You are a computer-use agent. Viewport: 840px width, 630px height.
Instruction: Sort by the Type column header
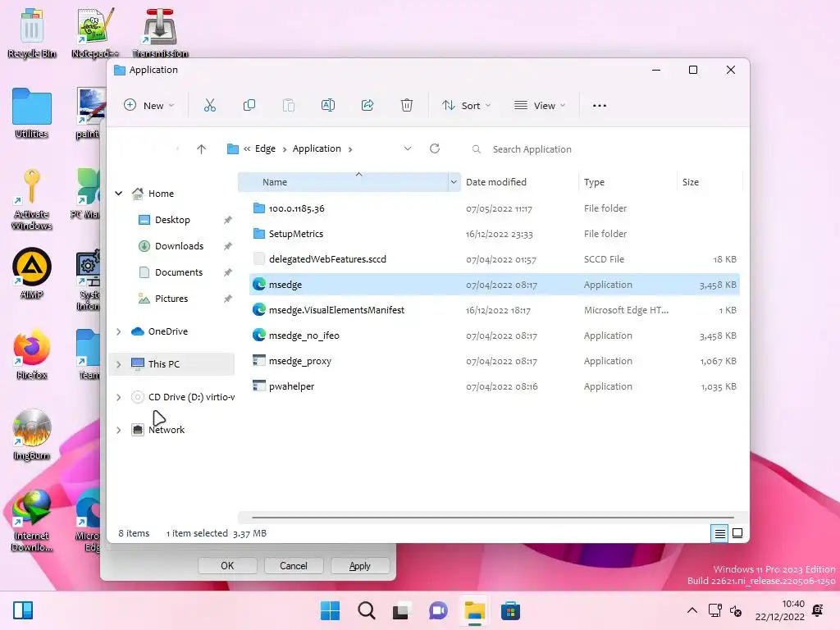[628, 182]
